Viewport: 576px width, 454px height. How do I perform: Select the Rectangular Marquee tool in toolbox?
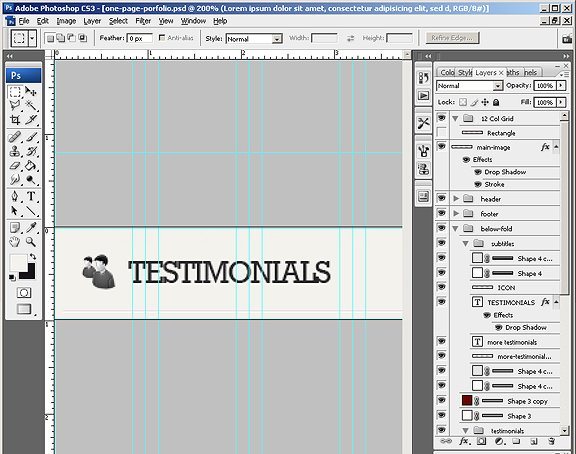click(15, 91)
